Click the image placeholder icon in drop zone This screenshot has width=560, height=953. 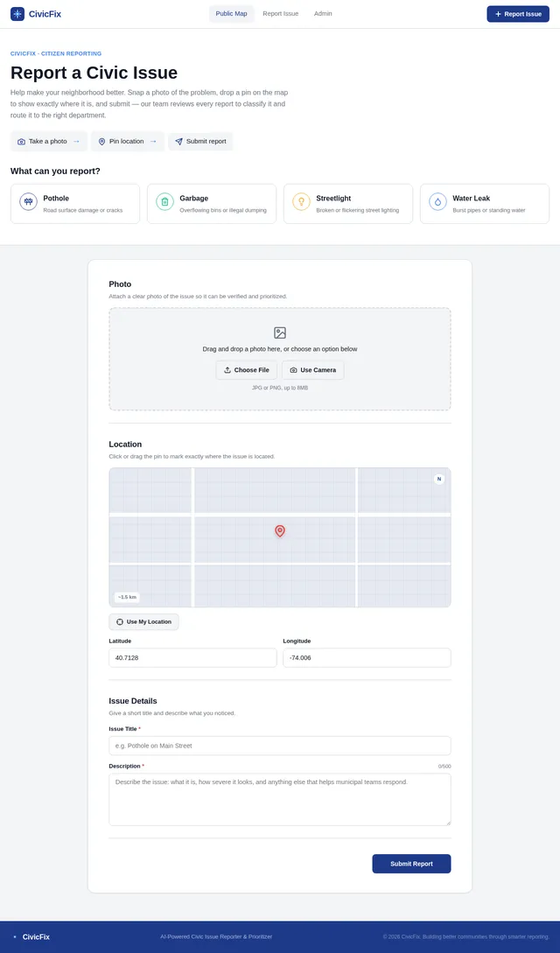click(279, 333)
